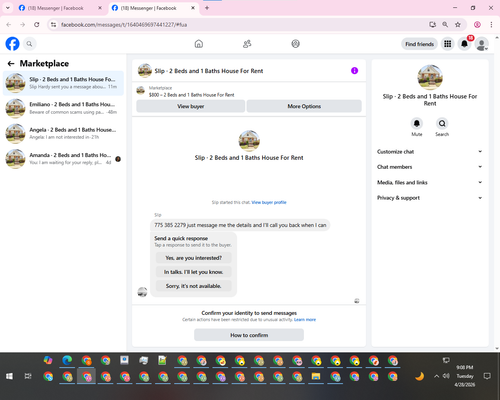Open the Angela conversation
Image resolution: width=500 pixels, height=400 pixels.
coord(63,133)
